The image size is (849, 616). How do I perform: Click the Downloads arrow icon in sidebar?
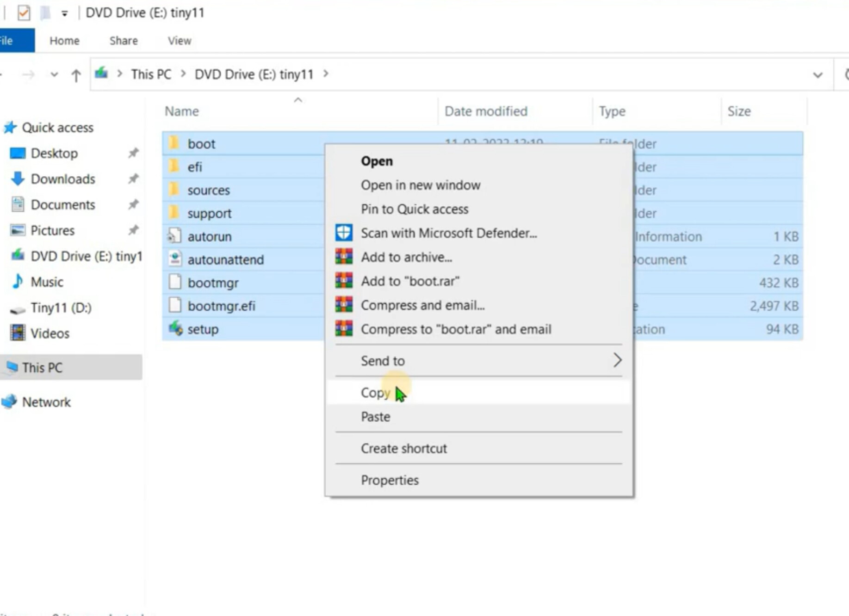click(18, 179)
